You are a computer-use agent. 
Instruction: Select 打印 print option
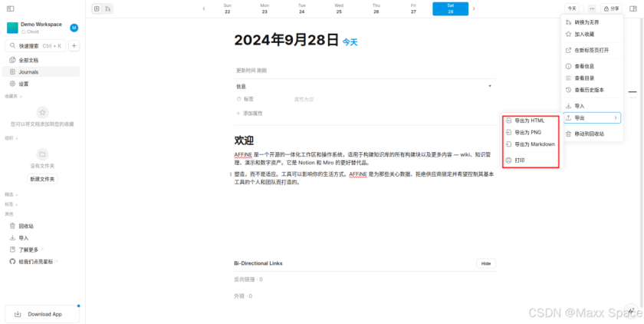(x=531, y=160)
